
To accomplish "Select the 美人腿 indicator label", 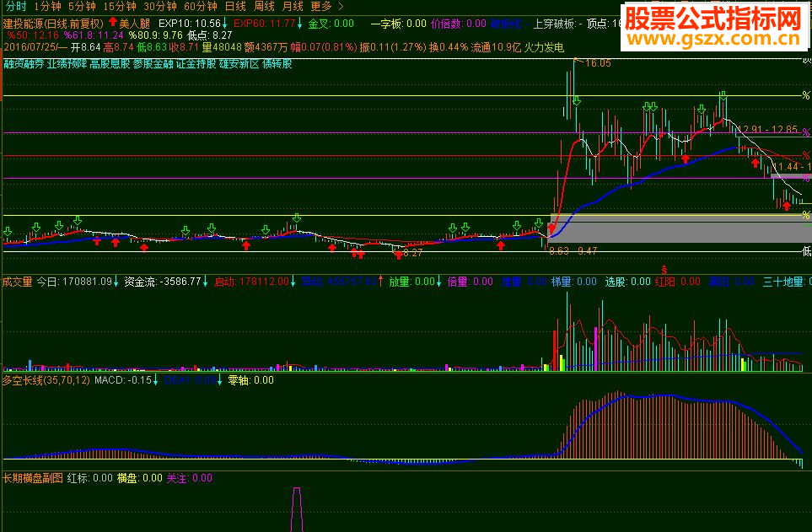I will (134, 24).
